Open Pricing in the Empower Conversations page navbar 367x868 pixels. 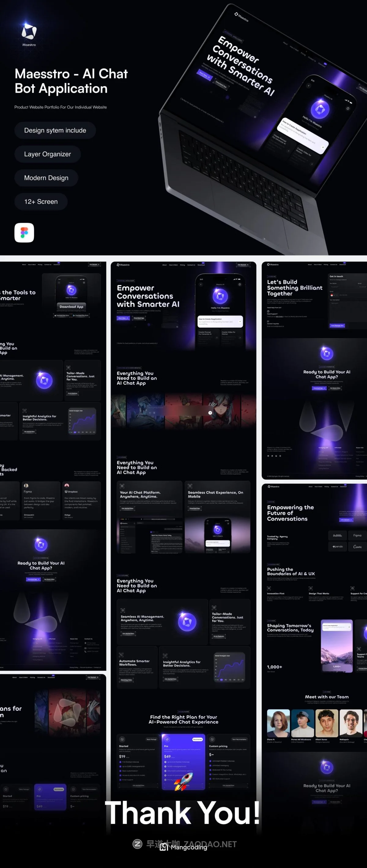pyautogui.click(x=182, y=265)
